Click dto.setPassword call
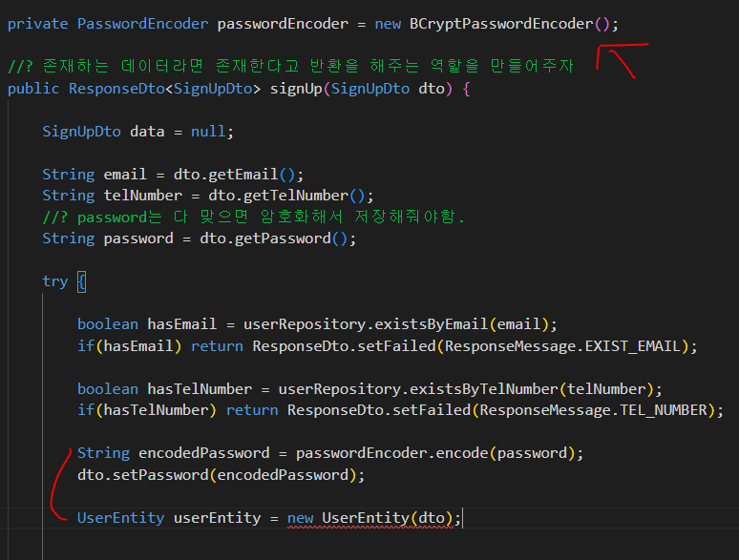 click(x=143, y=475)
